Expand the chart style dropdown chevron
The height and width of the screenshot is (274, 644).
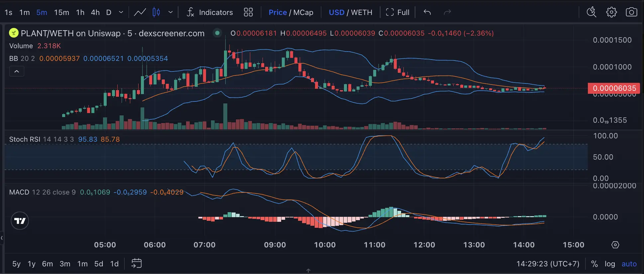(x=170, y=13)
